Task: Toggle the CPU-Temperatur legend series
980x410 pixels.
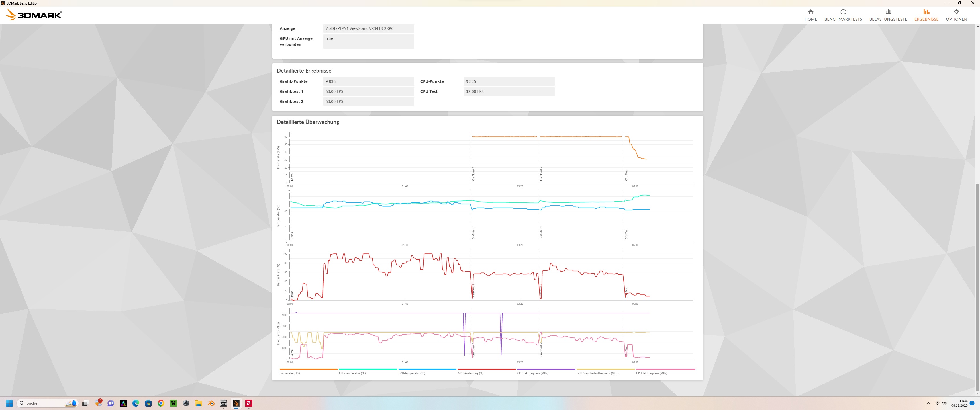Action: coord(352,373)
